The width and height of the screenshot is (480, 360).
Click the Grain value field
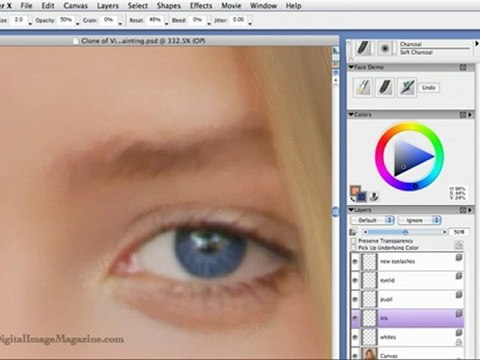pos(108,20)
